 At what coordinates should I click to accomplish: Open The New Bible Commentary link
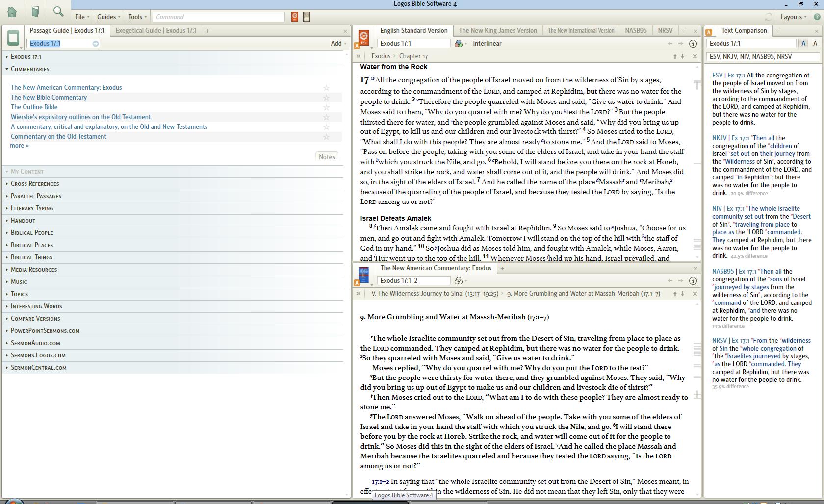[x=49, y=98]
